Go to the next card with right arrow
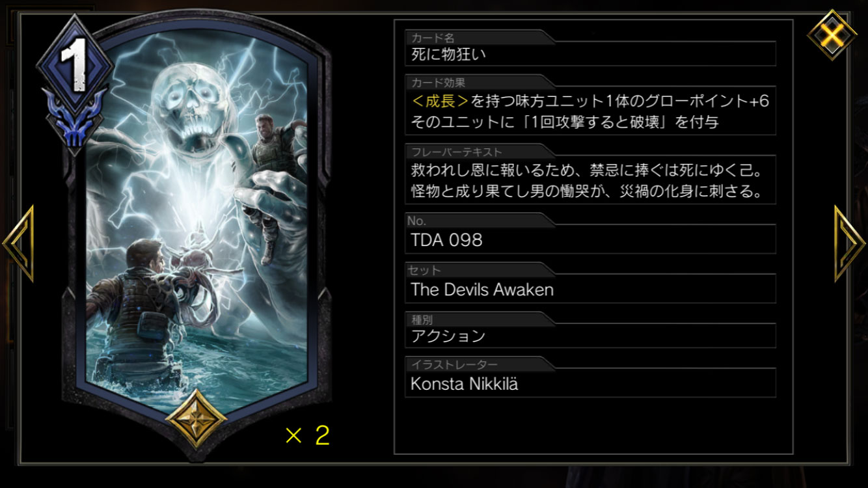This screenshot has width=868, height=488. tap(850, 243)
